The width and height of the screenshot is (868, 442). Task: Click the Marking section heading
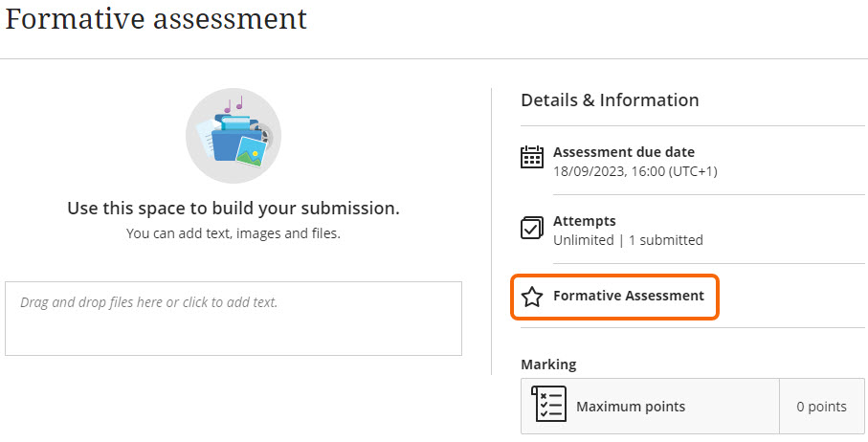pyautogui.click(x=548, y=365)
